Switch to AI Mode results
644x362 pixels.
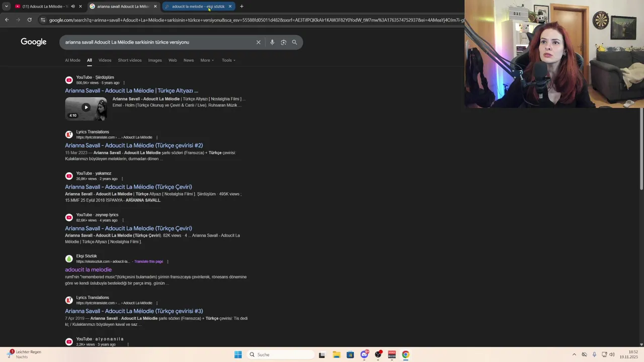point(72,60)
